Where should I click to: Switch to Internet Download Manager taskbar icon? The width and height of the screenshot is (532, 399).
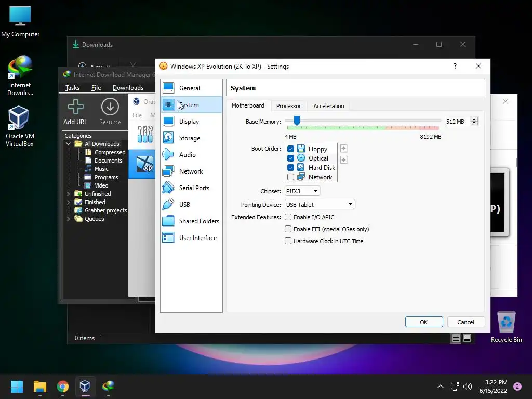(x=108, y=387)
